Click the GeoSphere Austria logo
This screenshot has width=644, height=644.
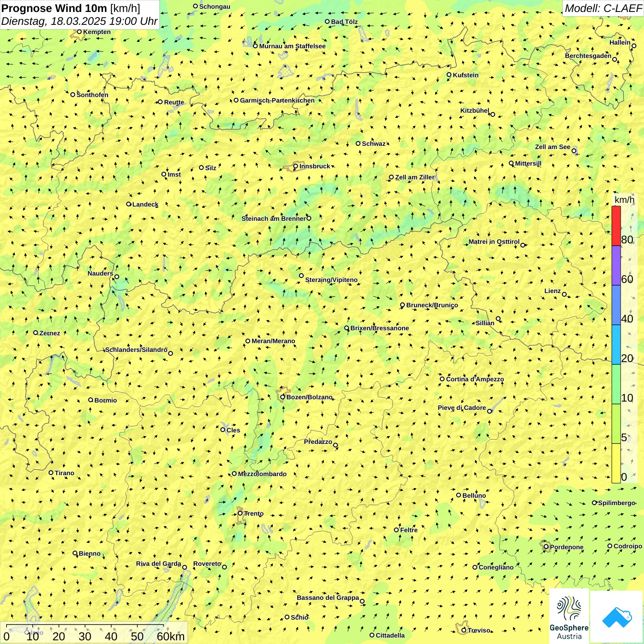click(x=569, y=617)
